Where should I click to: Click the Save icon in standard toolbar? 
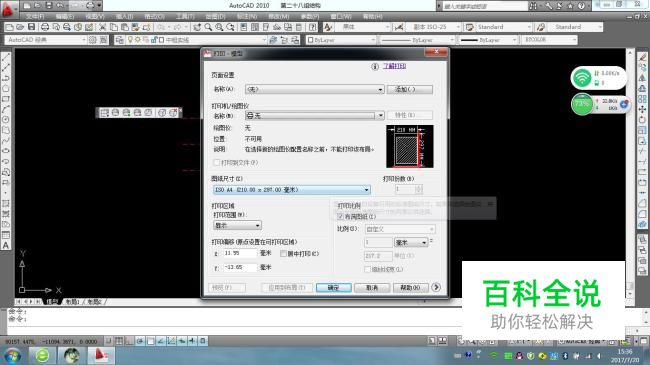click(32, 27)
